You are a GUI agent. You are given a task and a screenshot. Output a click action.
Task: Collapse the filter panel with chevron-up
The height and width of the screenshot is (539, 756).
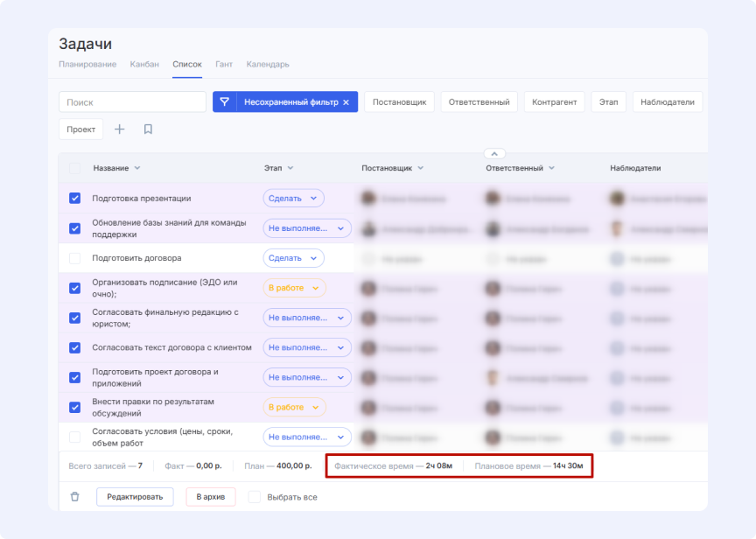[493, 153]
